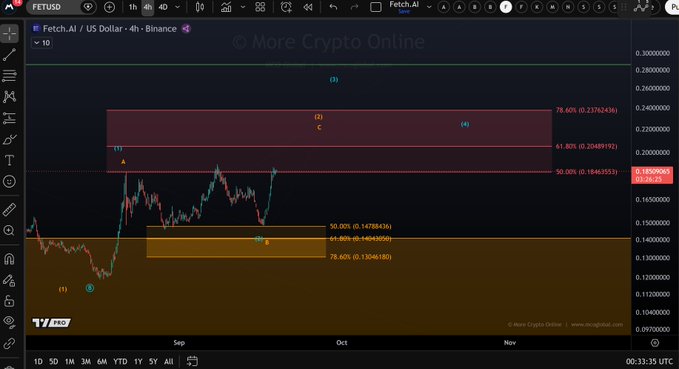Select the K layout circle
The width and height of the screenshot is (679, 369).
point(537,7)
